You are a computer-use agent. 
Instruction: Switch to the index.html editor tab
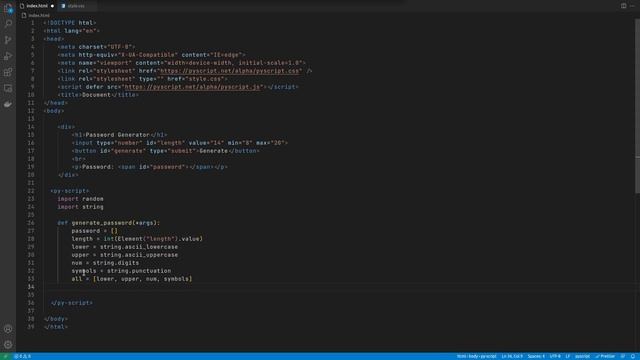37,6
